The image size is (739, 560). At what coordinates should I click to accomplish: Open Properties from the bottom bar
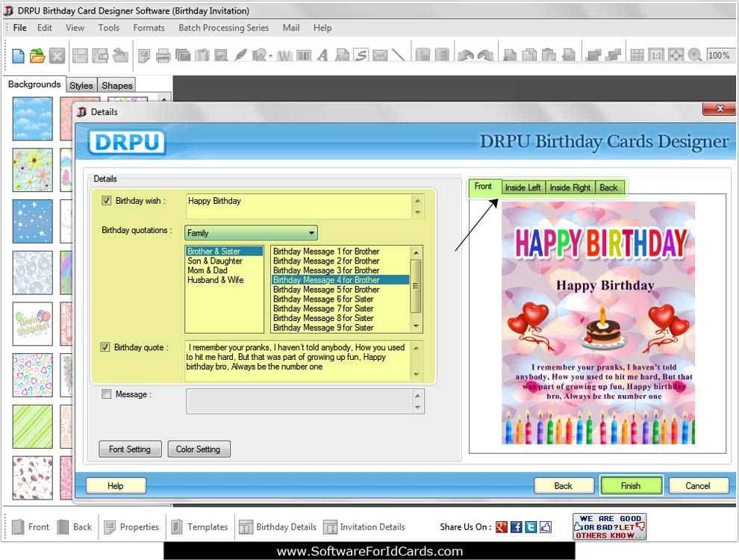[131, 527]
